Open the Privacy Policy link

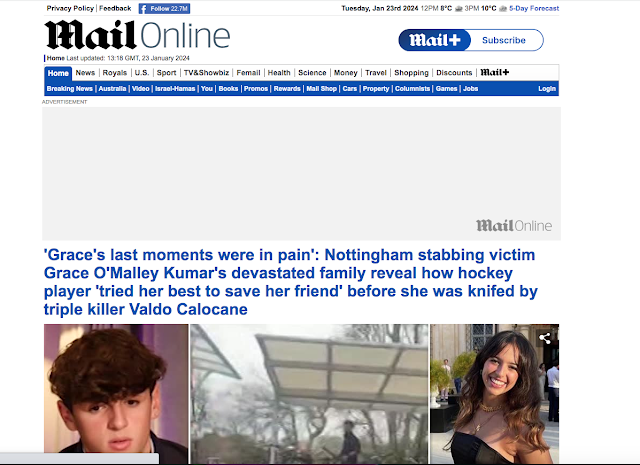click(70, 8)
